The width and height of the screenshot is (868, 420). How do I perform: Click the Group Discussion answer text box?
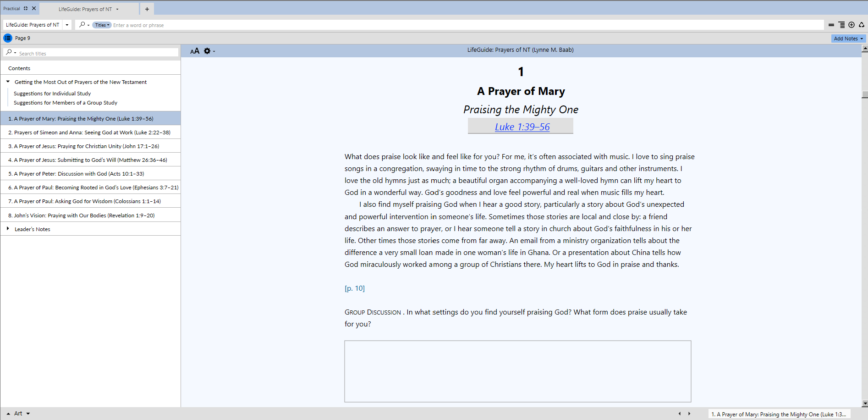pos(517,371)
